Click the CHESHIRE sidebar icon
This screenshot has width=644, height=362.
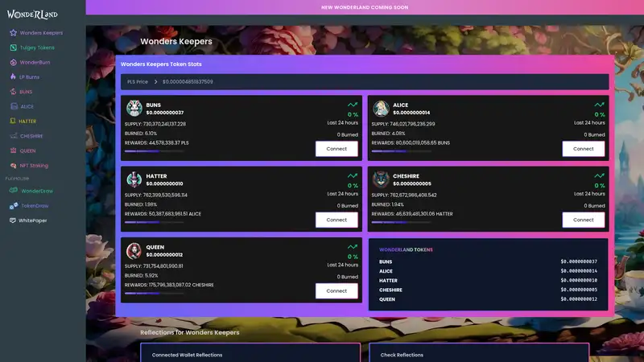pyautogui.click(x=14, y=136)
